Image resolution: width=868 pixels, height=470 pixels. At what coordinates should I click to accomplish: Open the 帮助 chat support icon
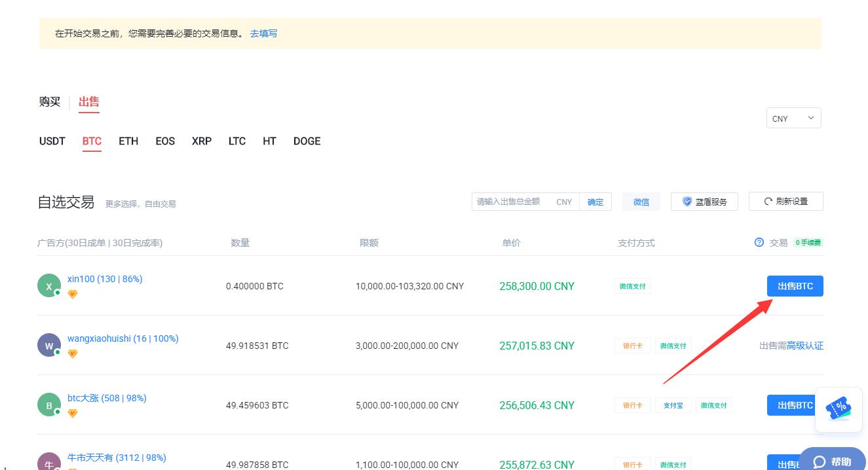point(820,461)
